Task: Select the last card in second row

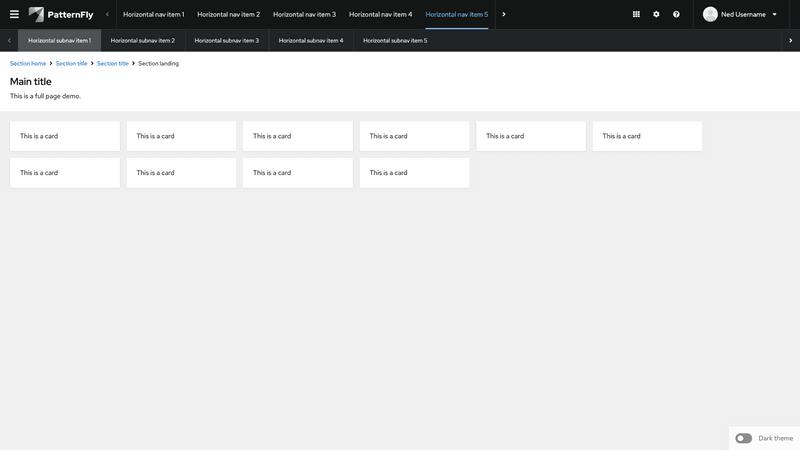Action: click(x=414, y=173)
